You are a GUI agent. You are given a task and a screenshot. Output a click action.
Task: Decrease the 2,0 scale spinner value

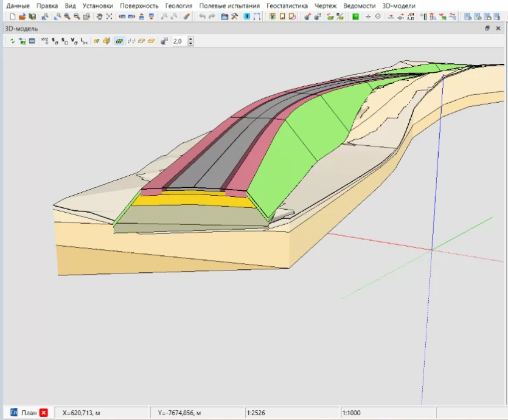coord(190,43)
